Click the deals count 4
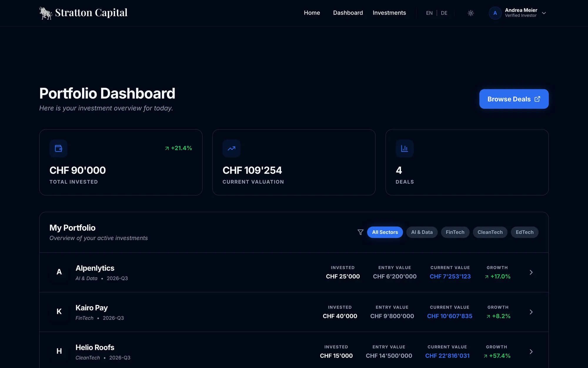588x368 pixels. click(x=399, y=170)
